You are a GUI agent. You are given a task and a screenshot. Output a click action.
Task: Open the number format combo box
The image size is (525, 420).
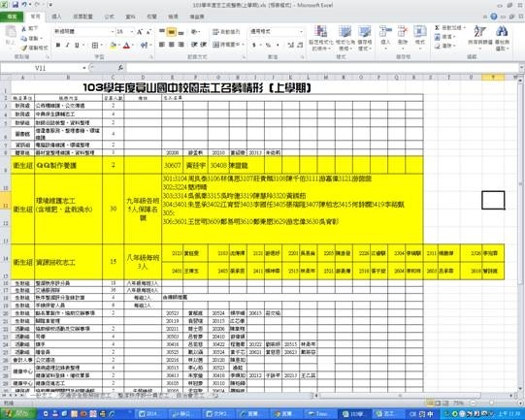click(277, 31)
